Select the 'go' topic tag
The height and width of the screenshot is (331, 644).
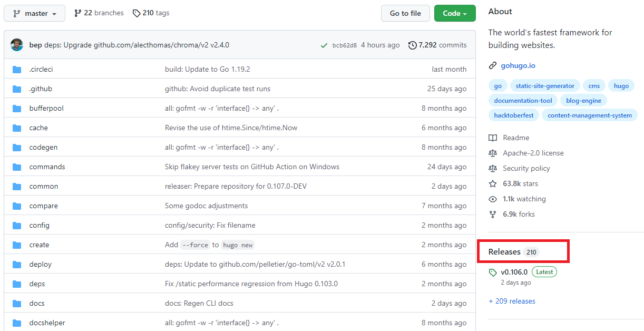[497, 86]
